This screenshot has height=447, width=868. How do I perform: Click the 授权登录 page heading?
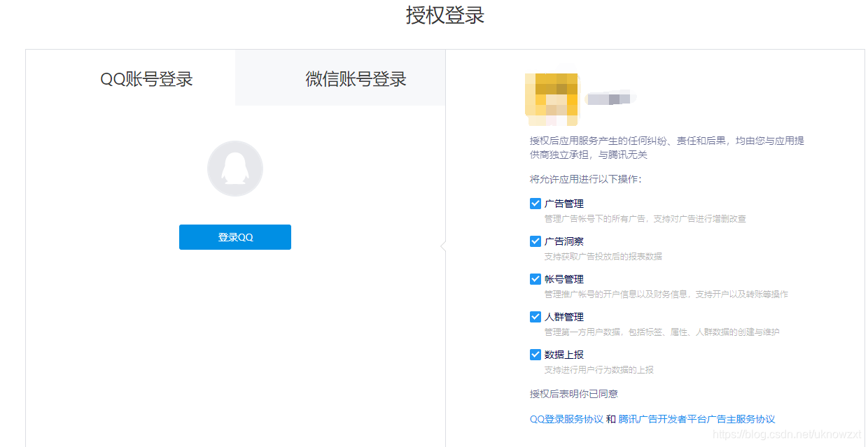point(445,15)
